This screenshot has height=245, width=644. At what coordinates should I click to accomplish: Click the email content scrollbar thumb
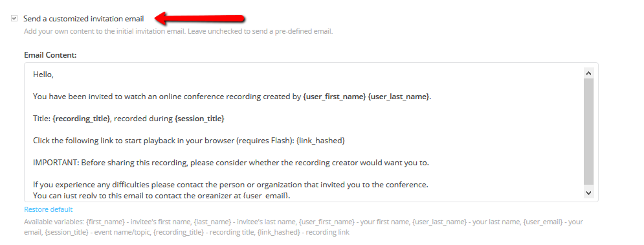[x=588, y=132]
